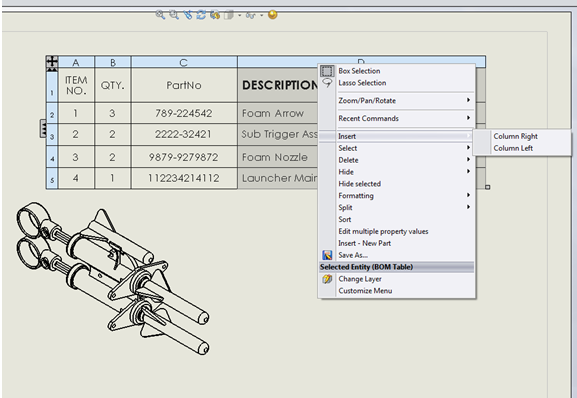Expand the Delete submenu

[397, 160]
